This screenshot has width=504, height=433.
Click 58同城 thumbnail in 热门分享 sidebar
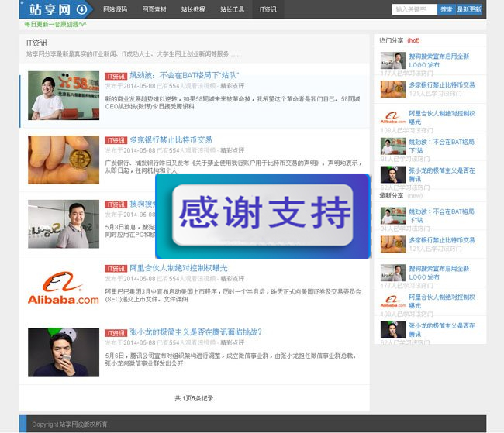click(393, 146)
